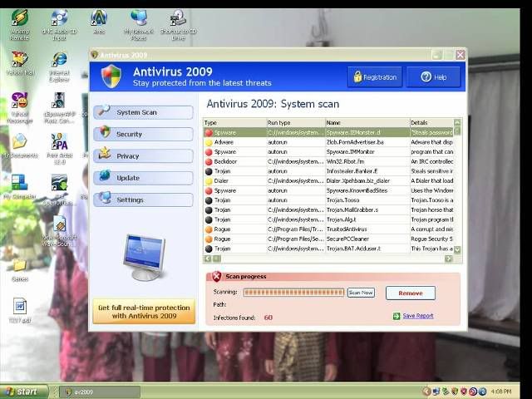Click the green Save Report arrow icon

tap(397, 316)
